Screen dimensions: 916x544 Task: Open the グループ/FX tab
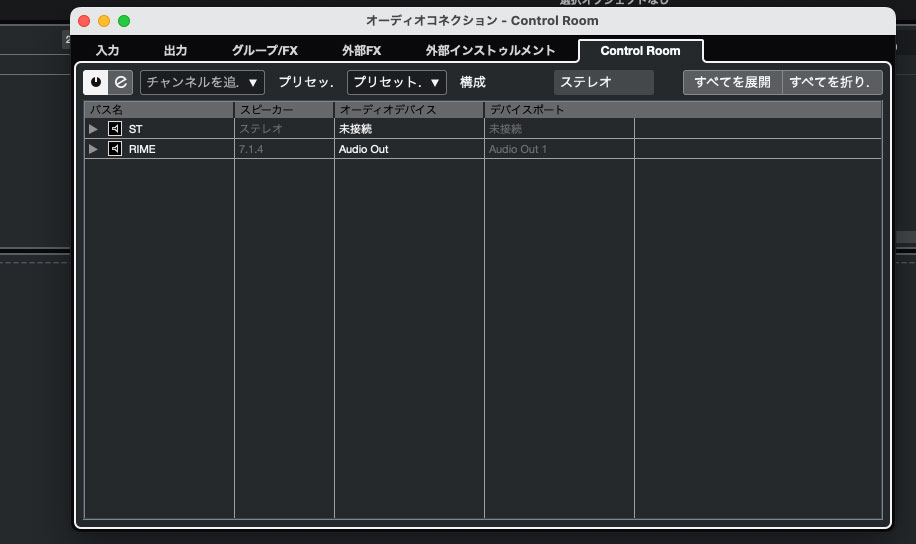(x=265, y=51)
